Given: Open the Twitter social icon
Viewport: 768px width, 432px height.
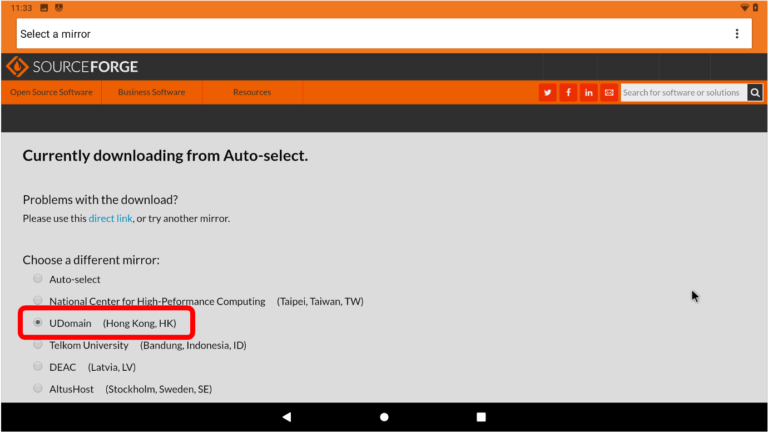Looking at the screenshot, I should point(547,93).
